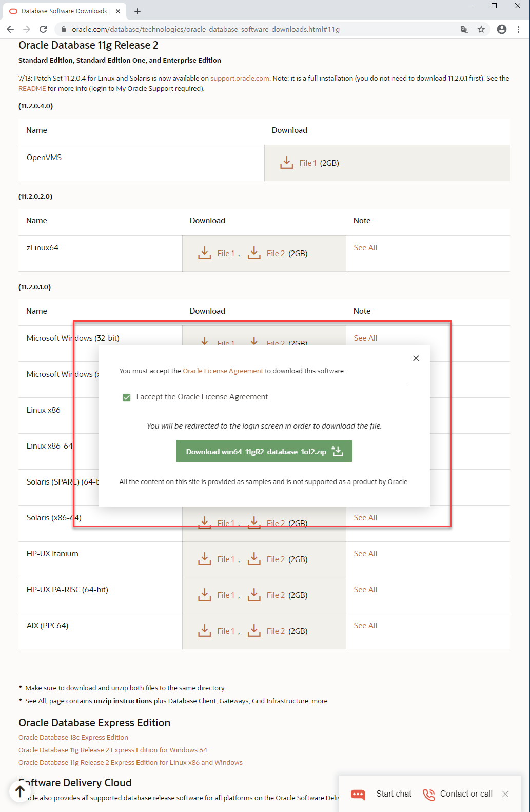
Task: Close the license agreement dialog
Action: (x=416, y=358)
